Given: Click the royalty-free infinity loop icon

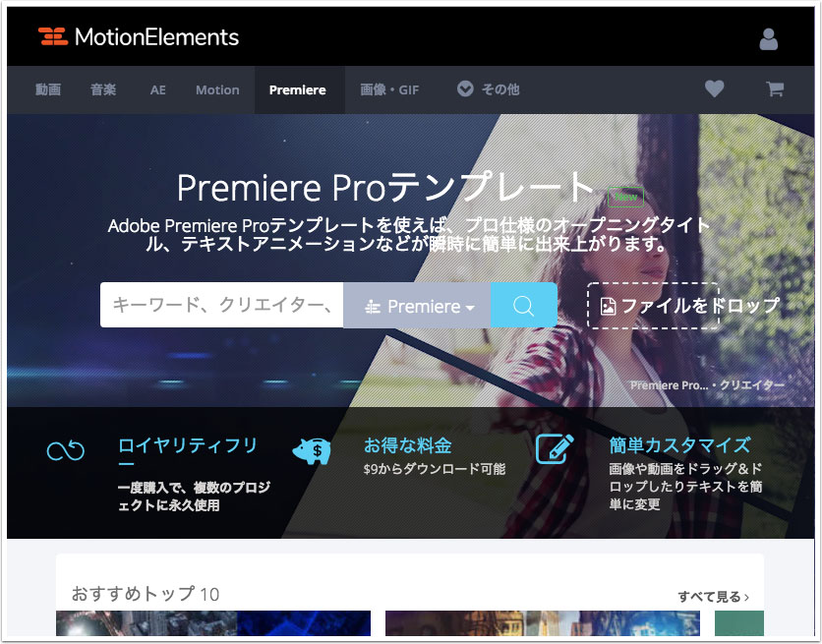Looking at the screenshot, I should pyautogui.click(x=66, y=450).
